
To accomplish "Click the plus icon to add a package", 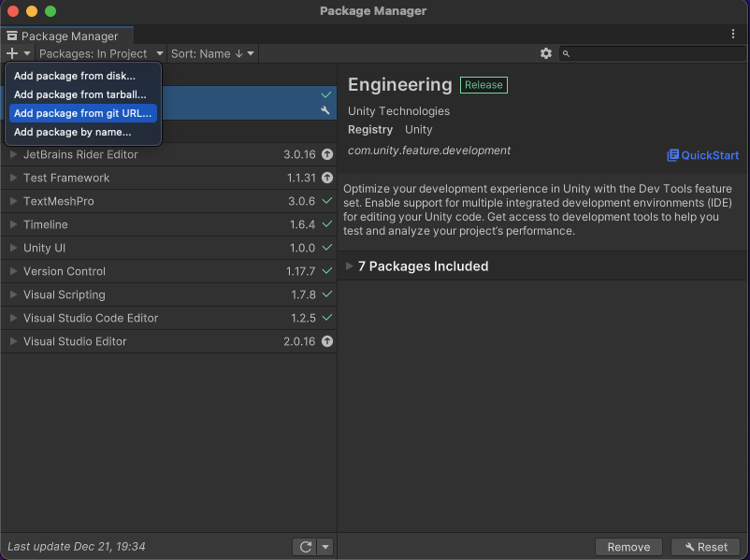I will click(9, 53).
